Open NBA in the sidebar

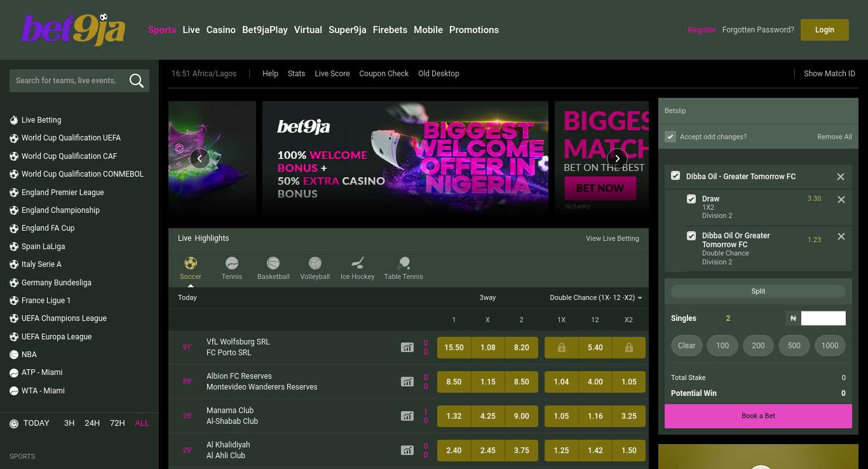click(x=29, y=355)
